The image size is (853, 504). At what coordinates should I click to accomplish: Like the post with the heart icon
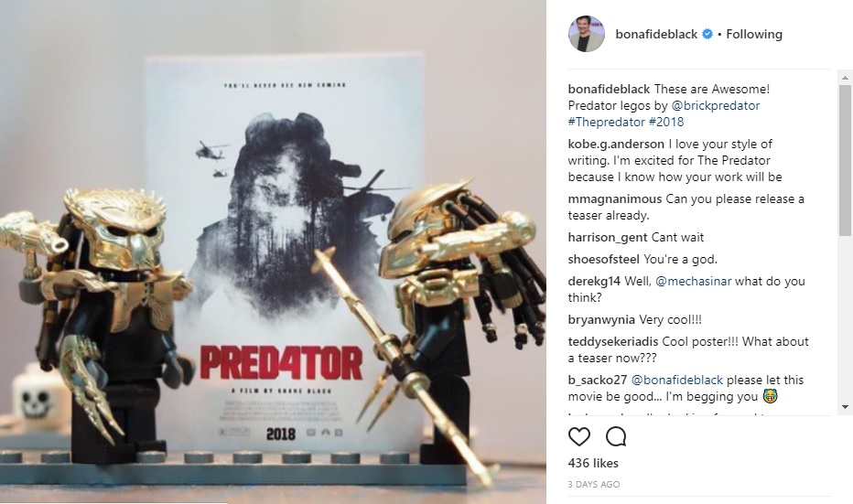[578, 436]
